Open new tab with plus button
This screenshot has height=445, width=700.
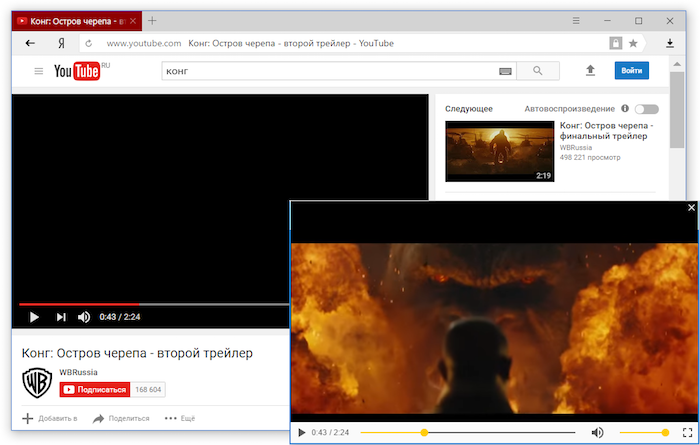[152, 21]
